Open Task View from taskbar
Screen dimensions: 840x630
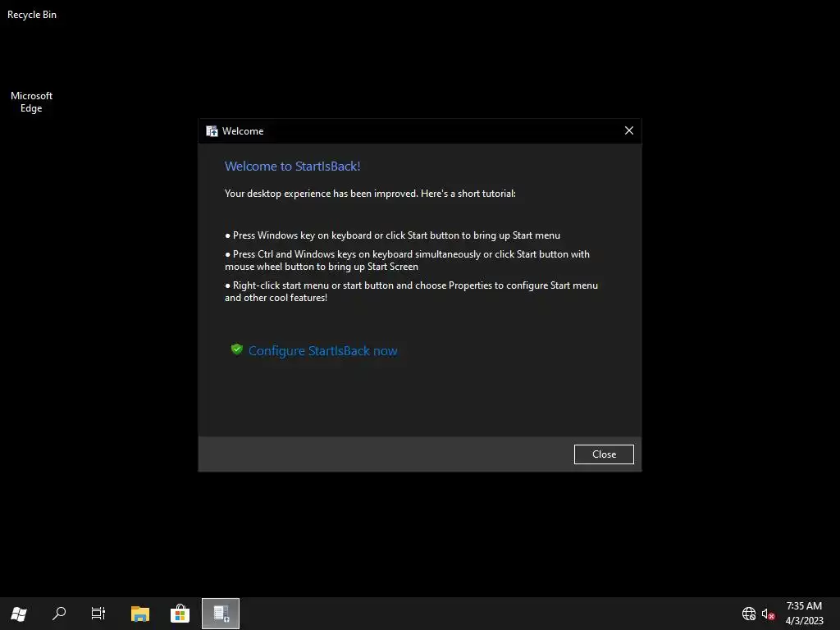pos(98,614)
